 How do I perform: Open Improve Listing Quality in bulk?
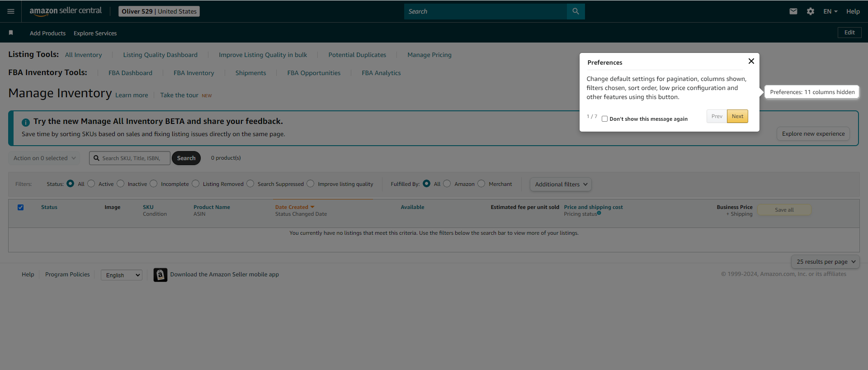263,55
